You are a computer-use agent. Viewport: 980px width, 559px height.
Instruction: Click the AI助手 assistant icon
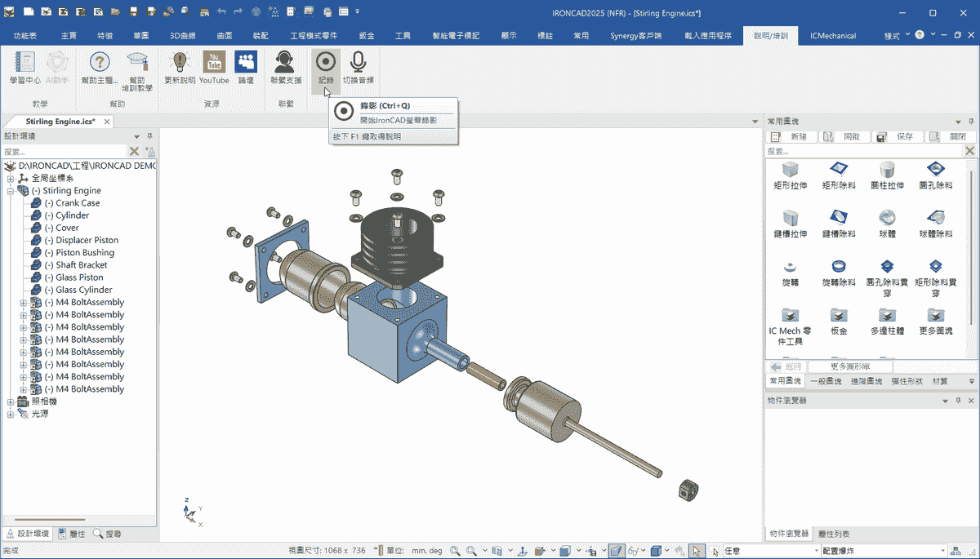57,61
